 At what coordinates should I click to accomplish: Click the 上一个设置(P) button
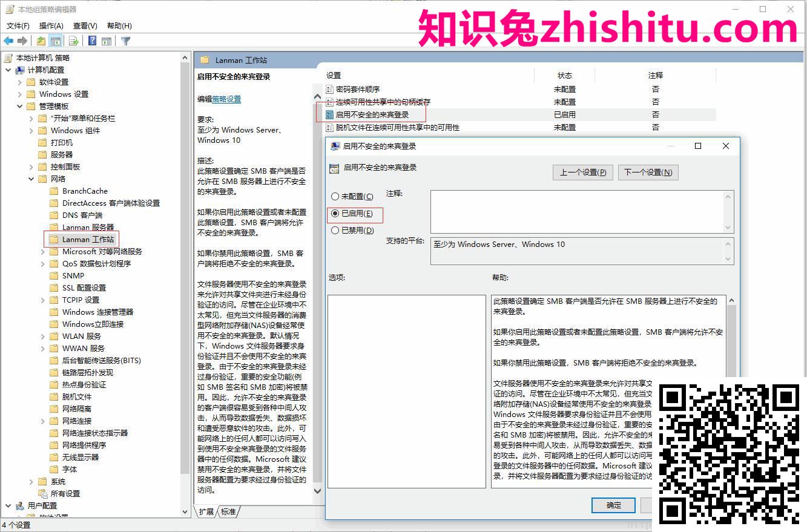583,172
